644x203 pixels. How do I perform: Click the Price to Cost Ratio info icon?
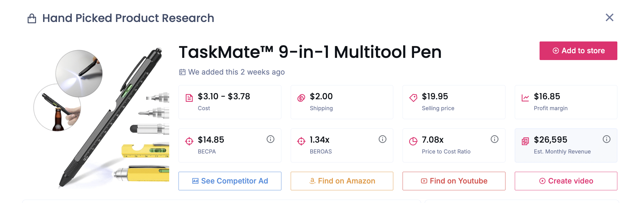point(494,139)
